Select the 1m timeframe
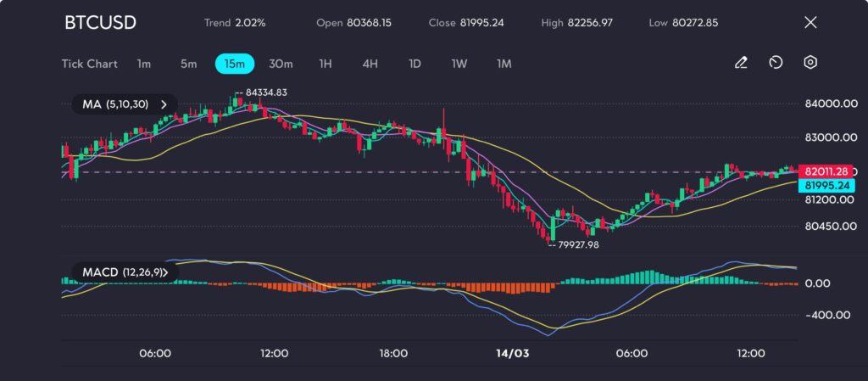The width and height of the screenshot is (868, 381). (144, 64)
